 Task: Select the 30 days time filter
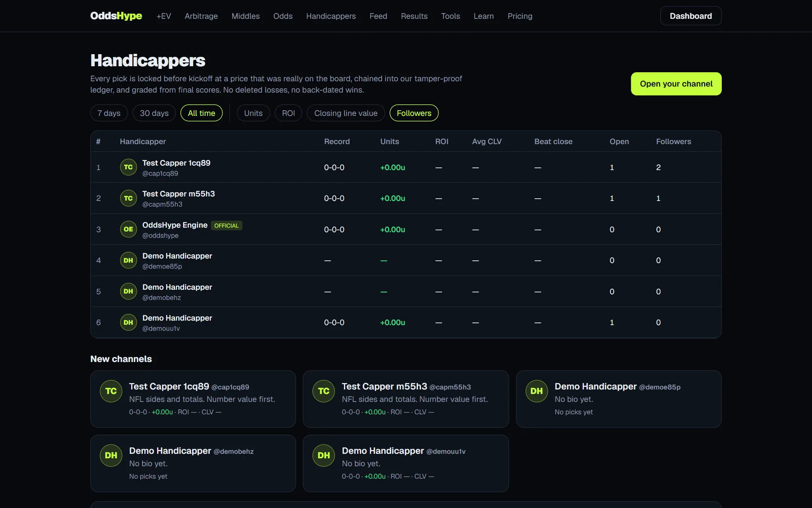tap(154, 113)
